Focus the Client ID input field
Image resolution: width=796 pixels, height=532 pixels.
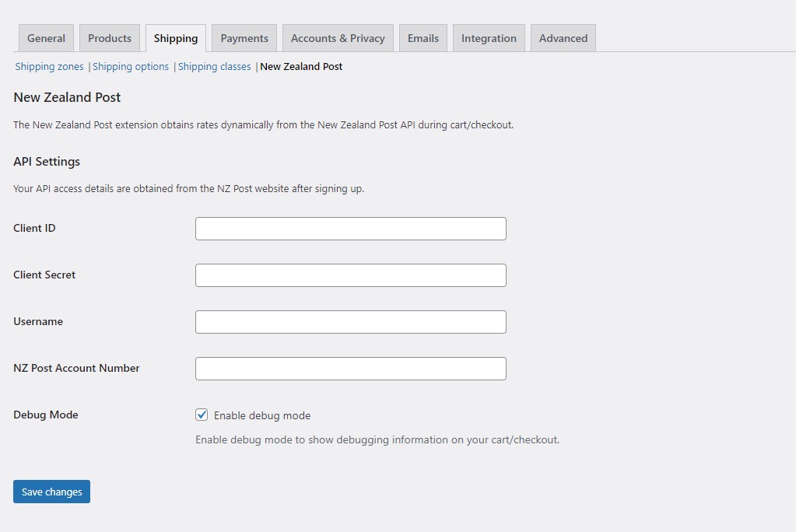tap(351, 229)
